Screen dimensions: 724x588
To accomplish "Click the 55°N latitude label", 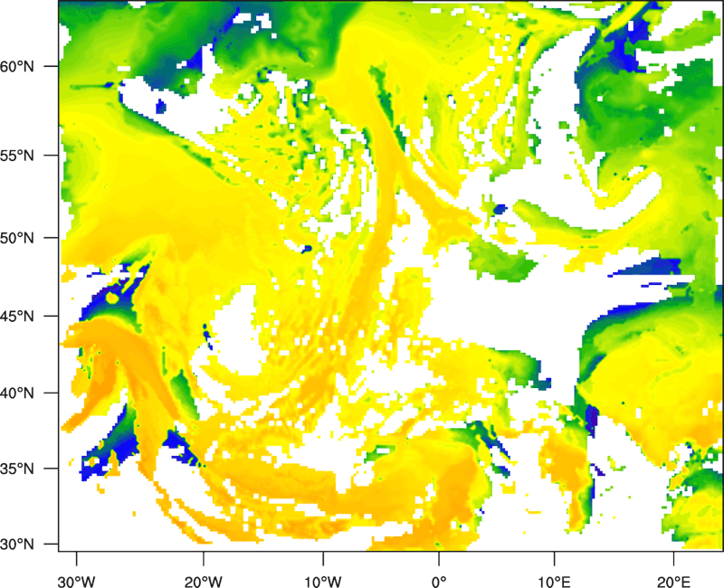I will [17, 156].
